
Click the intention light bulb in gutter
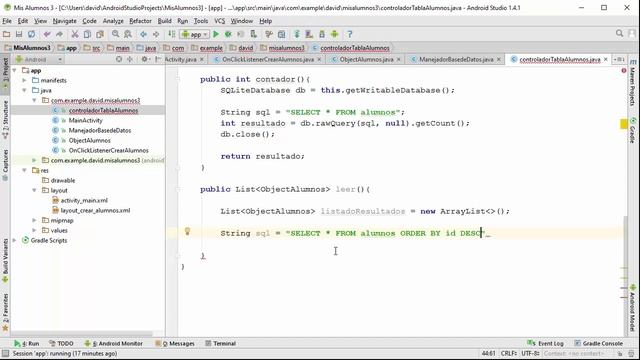(x=187, y=231)
